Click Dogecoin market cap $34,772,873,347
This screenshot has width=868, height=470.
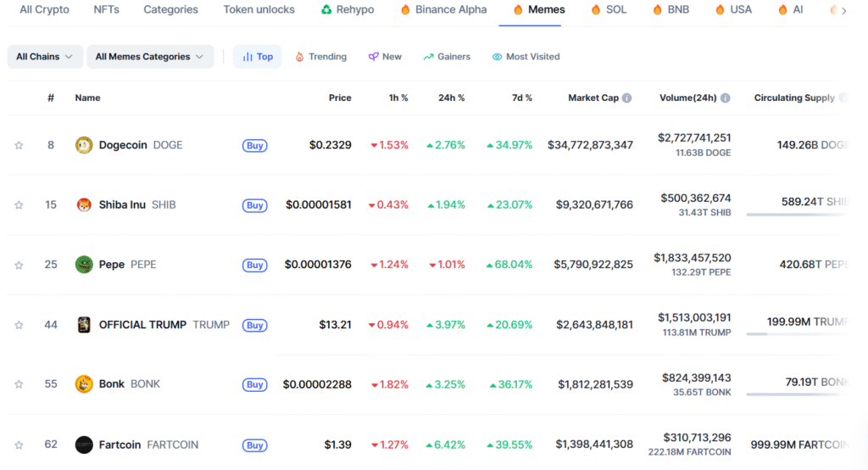(590, 145)
